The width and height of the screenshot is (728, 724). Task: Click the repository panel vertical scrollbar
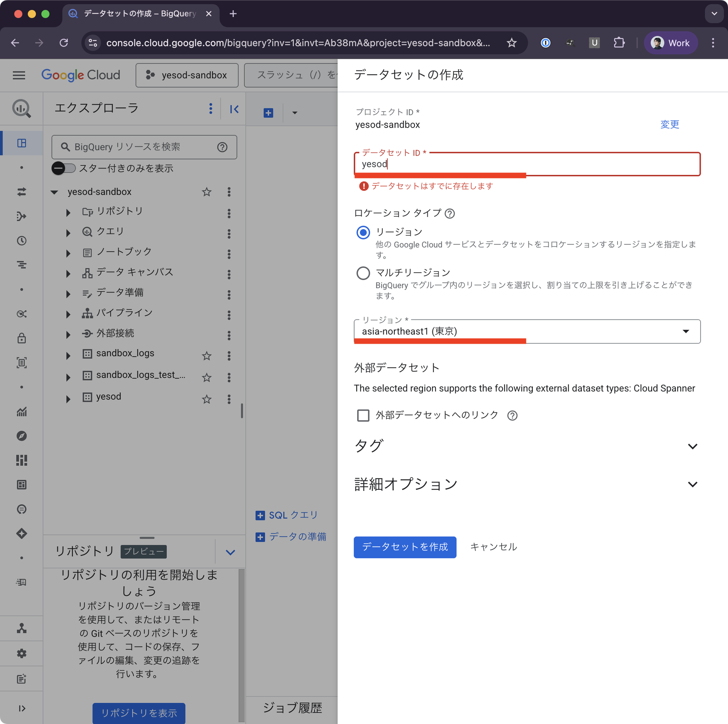point(241,645)
